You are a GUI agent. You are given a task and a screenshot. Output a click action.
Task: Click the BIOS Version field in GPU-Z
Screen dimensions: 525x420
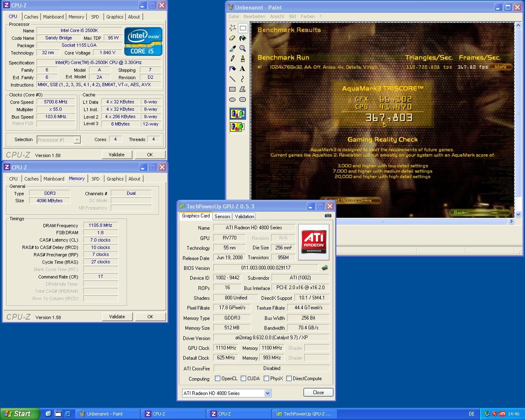(x=266, y=268)
